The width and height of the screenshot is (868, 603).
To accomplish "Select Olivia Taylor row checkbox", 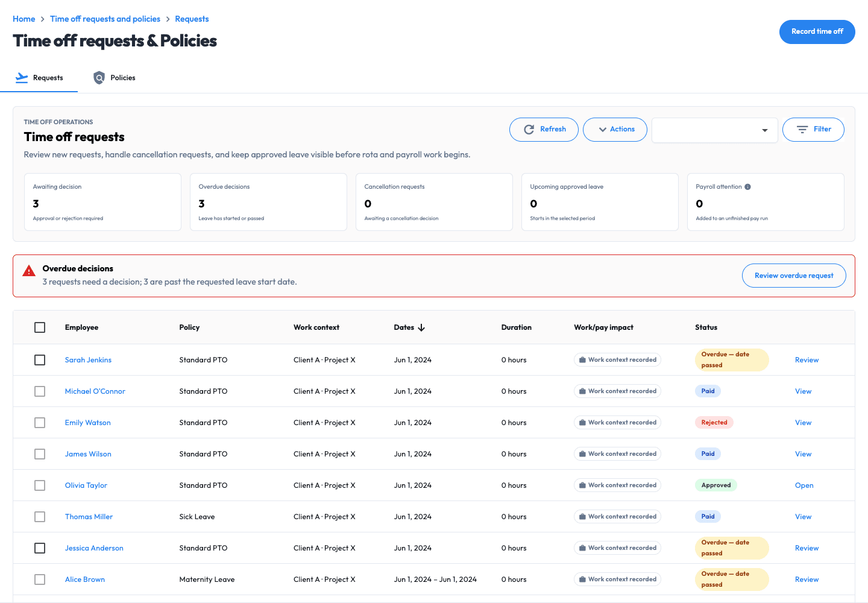I will pos(40,485).
